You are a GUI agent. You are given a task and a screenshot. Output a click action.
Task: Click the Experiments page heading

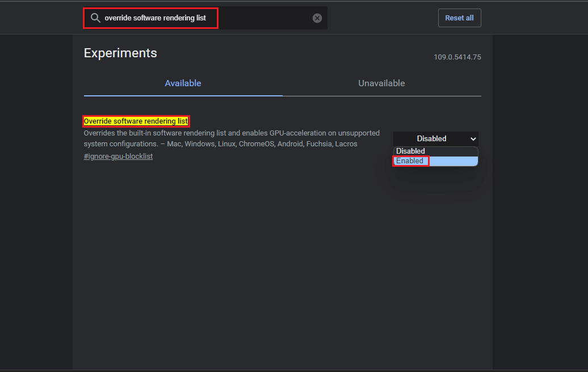tap(120, 53)
